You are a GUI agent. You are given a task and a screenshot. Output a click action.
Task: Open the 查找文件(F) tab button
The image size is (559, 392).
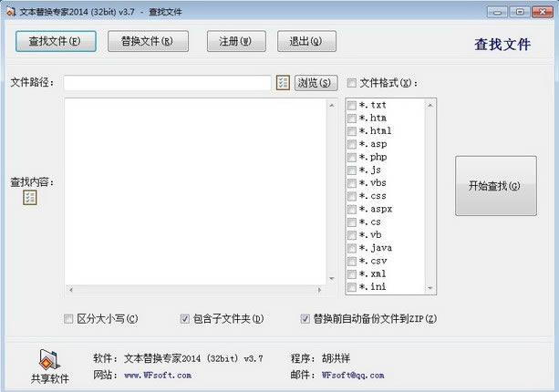(x=56, y=41)
